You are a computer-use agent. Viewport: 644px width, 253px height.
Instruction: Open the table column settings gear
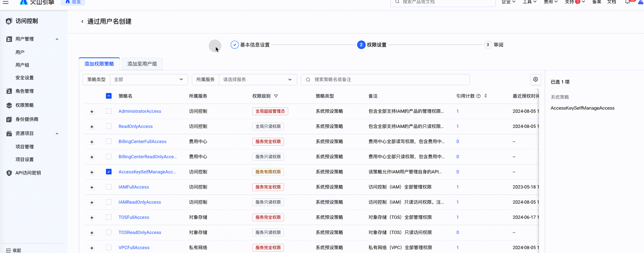point(536,80)
